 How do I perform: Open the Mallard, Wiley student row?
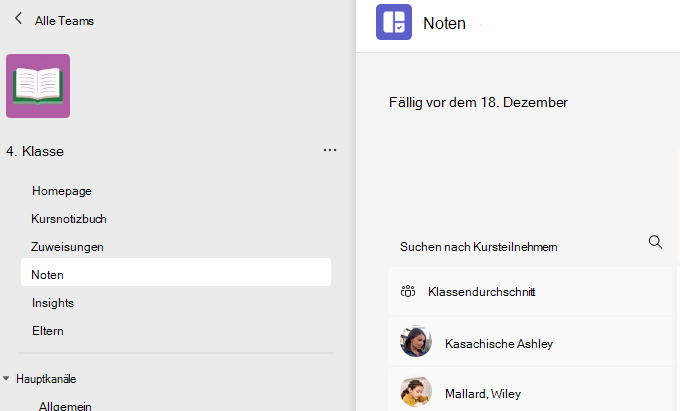coord(530,390)
